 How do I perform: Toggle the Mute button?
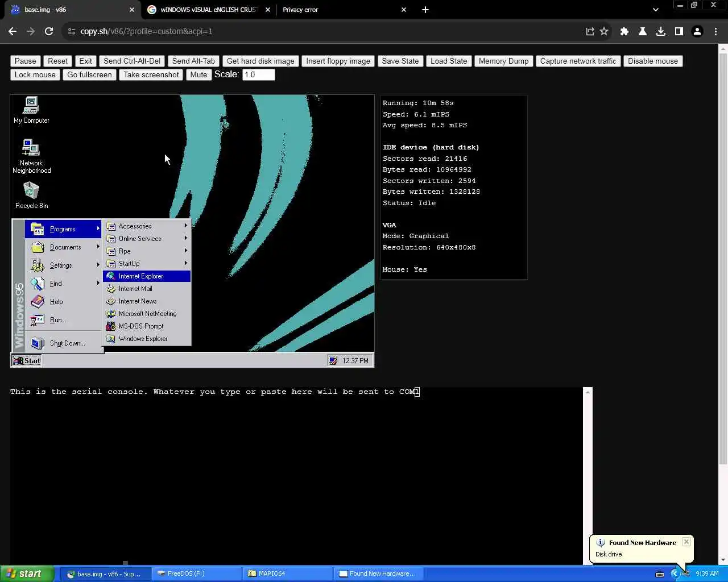[198, 74]
